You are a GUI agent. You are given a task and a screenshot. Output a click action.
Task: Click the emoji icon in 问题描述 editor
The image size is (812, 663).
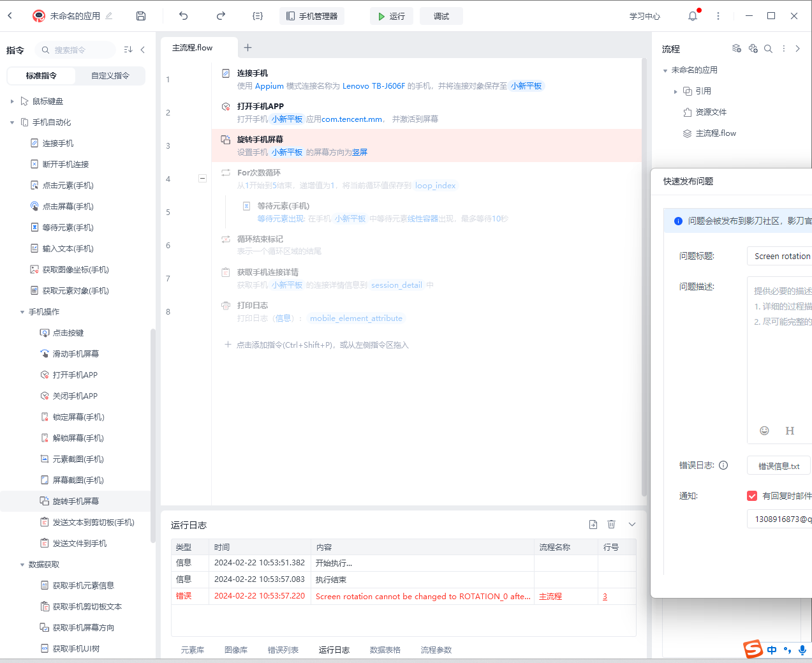point(764,431)
